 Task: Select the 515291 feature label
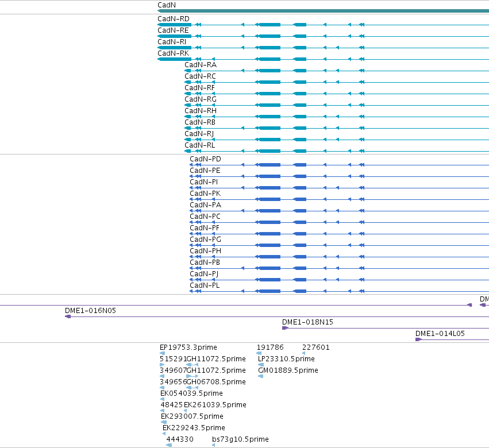[x=173, y=359]
